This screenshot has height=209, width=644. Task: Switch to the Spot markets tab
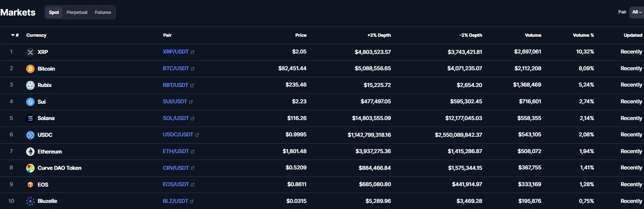[x=54, y=12]
